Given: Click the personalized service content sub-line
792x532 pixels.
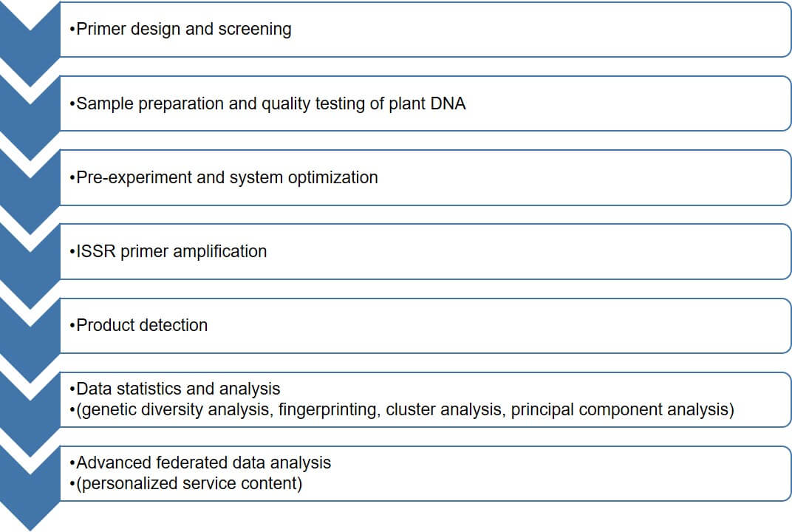Looking at the screenshot, I should 186,483.
